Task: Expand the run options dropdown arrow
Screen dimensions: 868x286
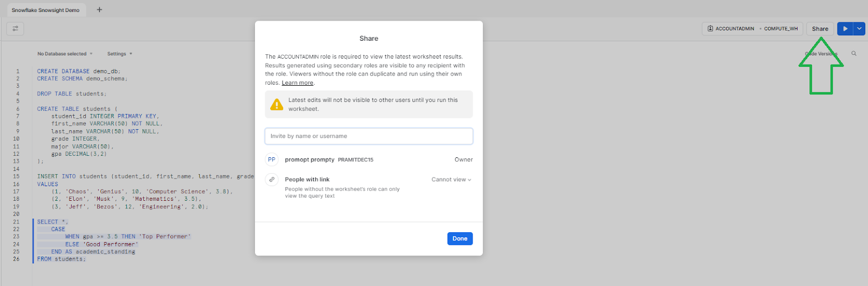Action: tap(859, 29)
